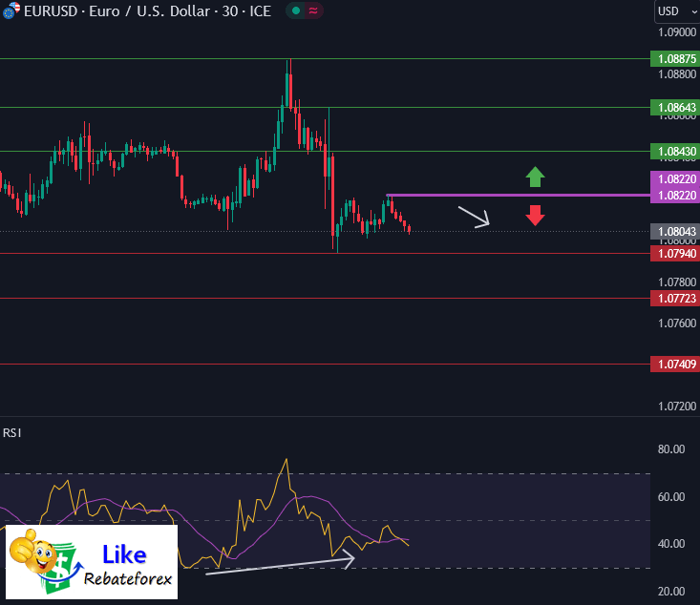
Task: Click the RSI indicator label
Action: pyautogui.click(x=12, y=433)
